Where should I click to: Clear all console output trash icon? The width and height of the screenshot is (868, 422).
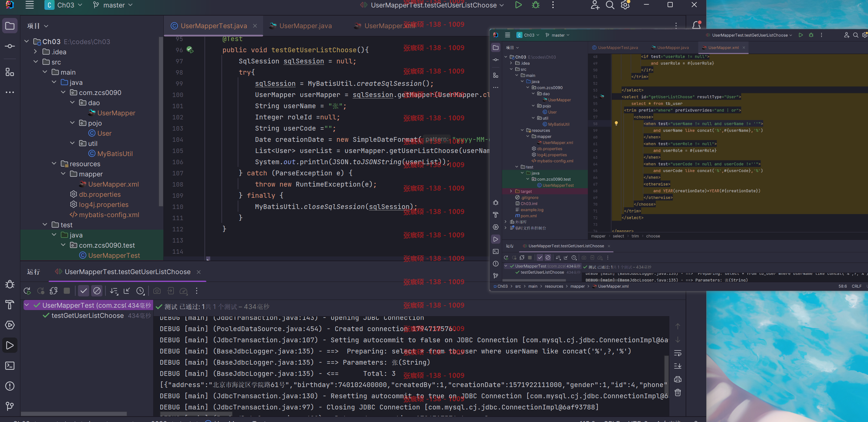click(678, 393)
